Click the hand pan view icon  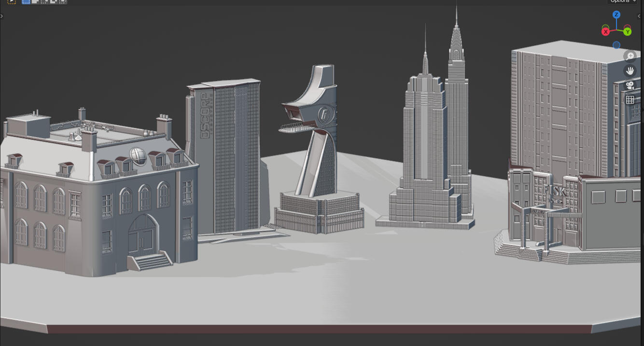point(630,71)
